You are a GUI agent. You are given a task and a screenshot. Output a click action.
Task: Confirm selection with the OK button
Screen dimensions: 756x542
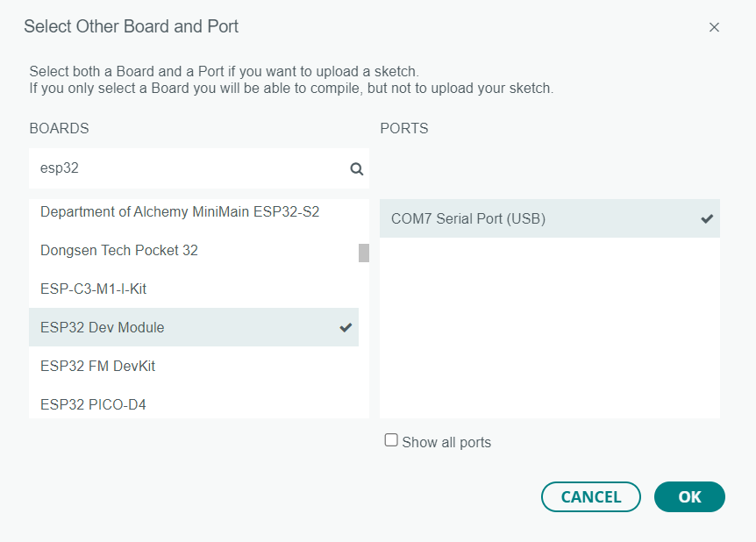(x=689, y=496)
